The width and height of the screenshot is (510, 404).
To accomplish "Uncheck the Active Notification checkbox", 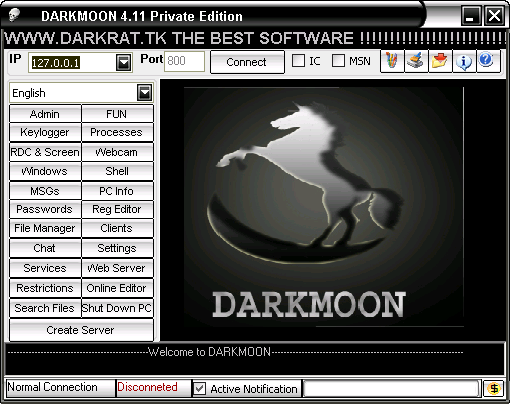I will tap(200, 389).
